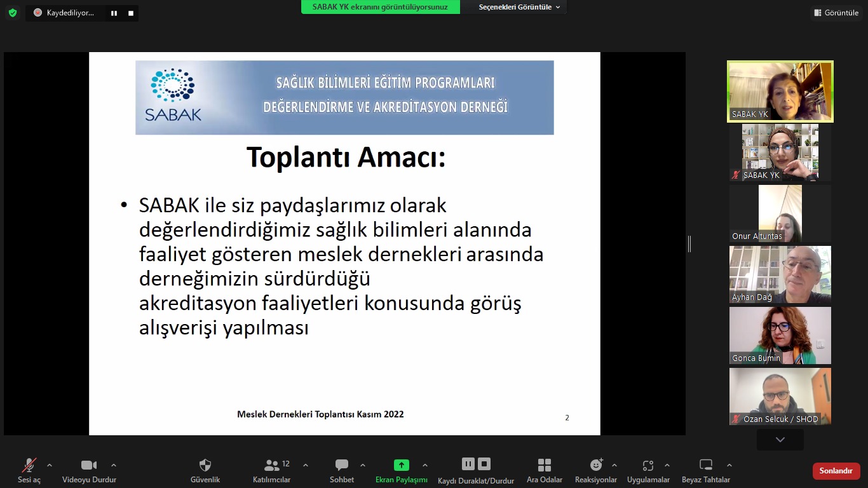Select Ozan Selcuk / SHOD video thumbnail
This screenshot has height=488, width=868.
pos(780,396)
